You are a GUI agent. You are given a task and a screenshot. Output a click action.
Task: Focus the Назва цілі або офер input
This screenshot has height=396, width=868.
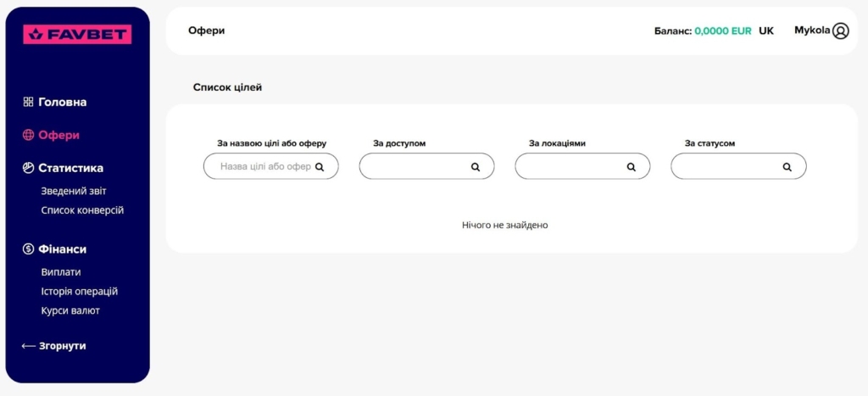(264, 166)
